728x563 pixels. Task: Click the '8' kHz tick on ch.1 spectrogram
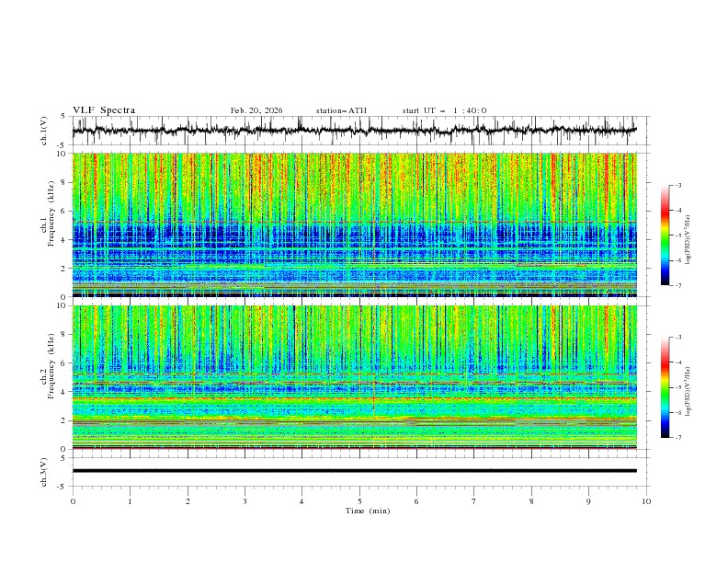pyautogui.click(x=64, y=182)
